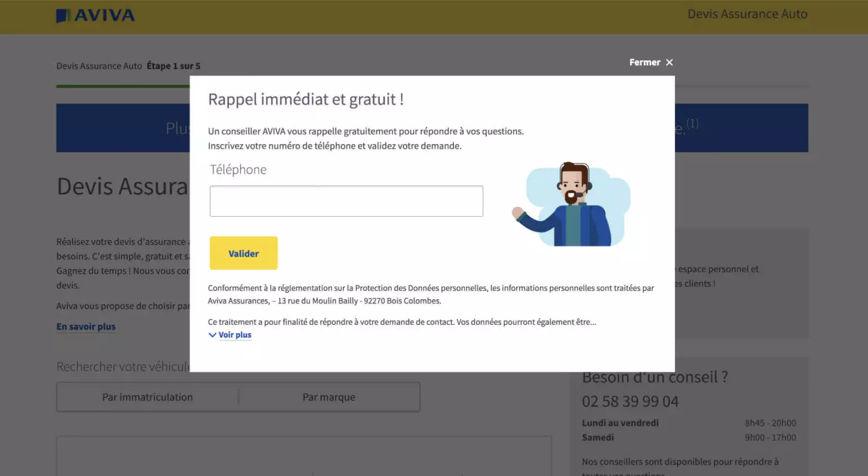Screen dimensions: 868x476
Task: Click the Fermer label above the modal
Action: [644, 62]
